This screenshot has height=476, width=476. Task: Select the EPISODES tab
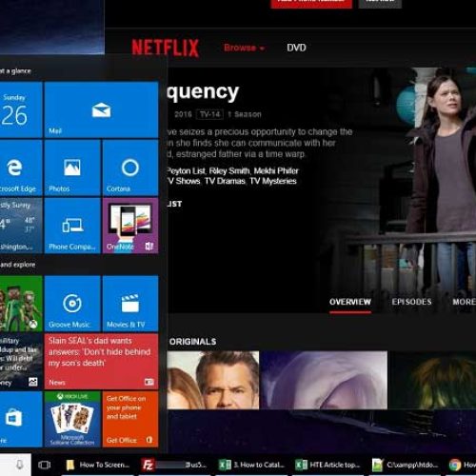(x=411, y=302)
